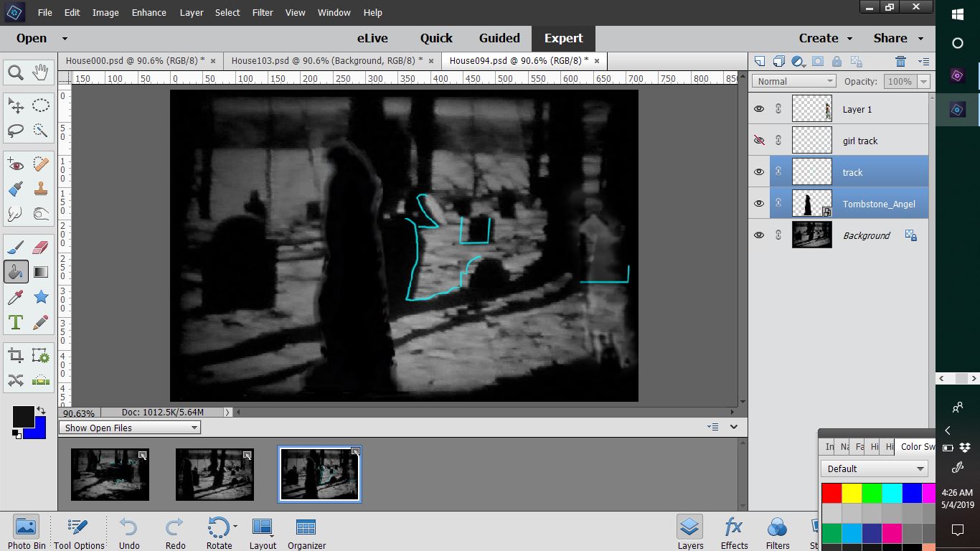Select the Smart Brush tool

pyautogui.click(x=16, y=189)
